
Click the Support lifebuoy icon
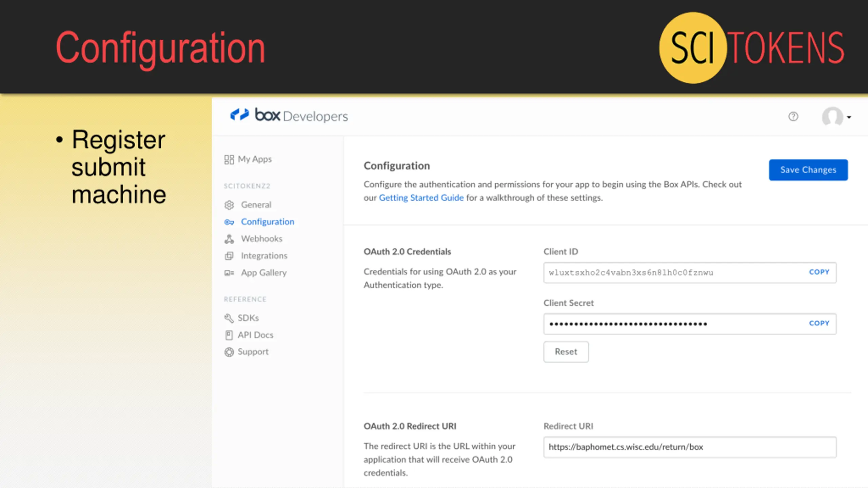229,352
